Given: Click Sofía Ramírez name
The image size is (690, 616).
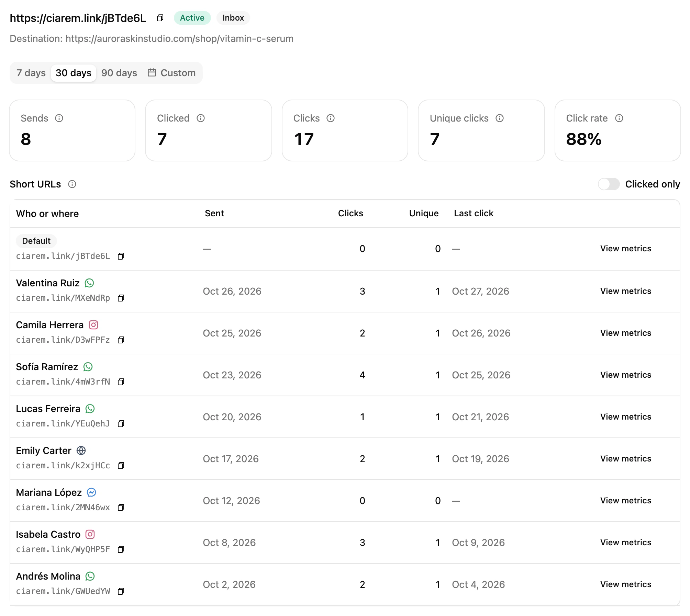Looking at the screenshot, I should coord(47,367).
